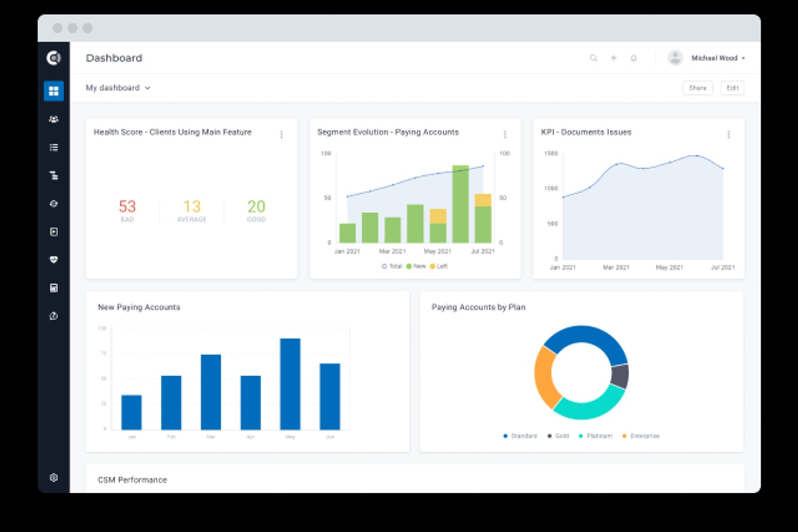This screenshot has height=532, width=798.
Task: Open options menu on Health Score widget
Action: tap(281, 134)
